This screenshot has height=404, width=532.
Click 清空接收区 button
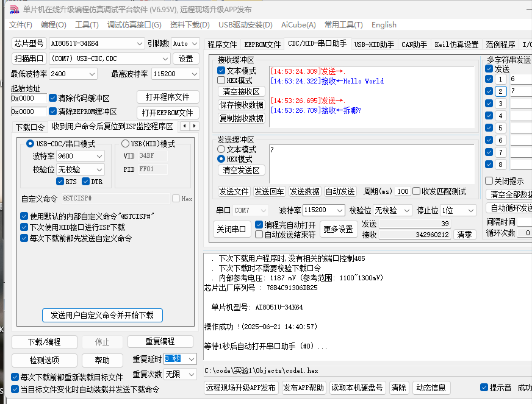(x=241, y=91)
